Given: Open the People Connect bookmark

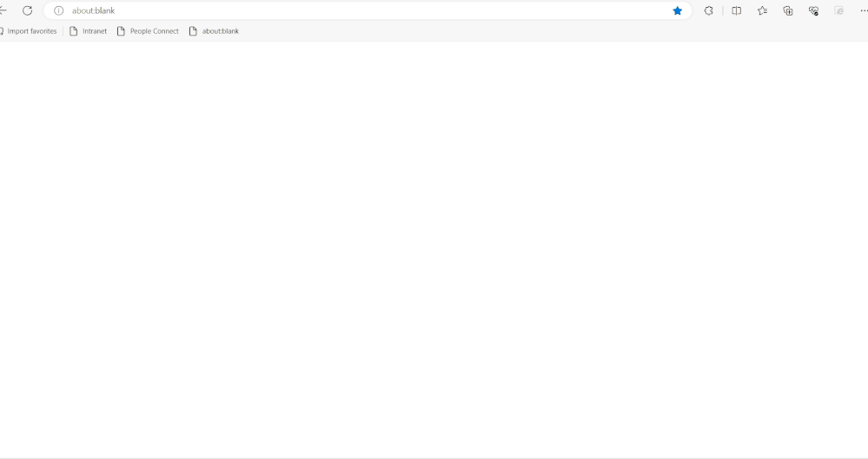Looking at the screenshot, I should point(148,31).
